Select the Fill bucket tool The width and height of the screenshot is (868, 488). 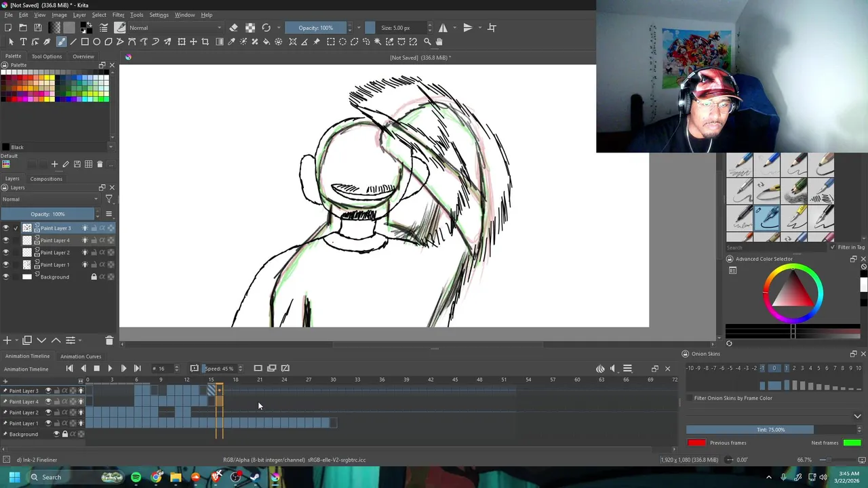[267, 41]
